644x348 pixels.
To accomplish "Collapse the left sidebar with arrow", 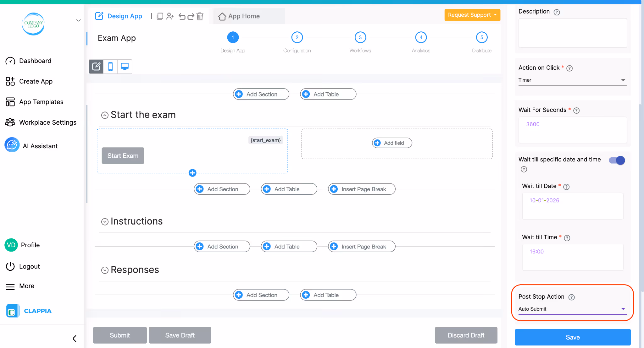I will [x=75, y=338].
